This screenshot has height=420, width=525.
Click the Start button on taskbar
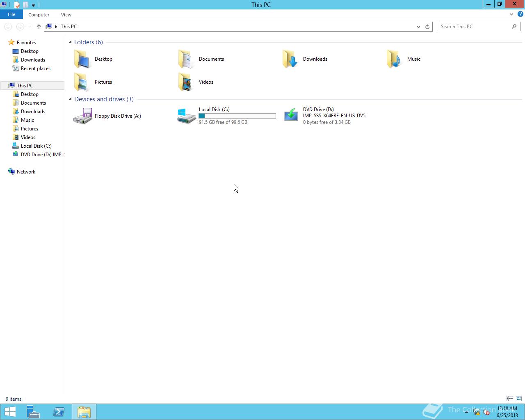click(x=10, y=412)
